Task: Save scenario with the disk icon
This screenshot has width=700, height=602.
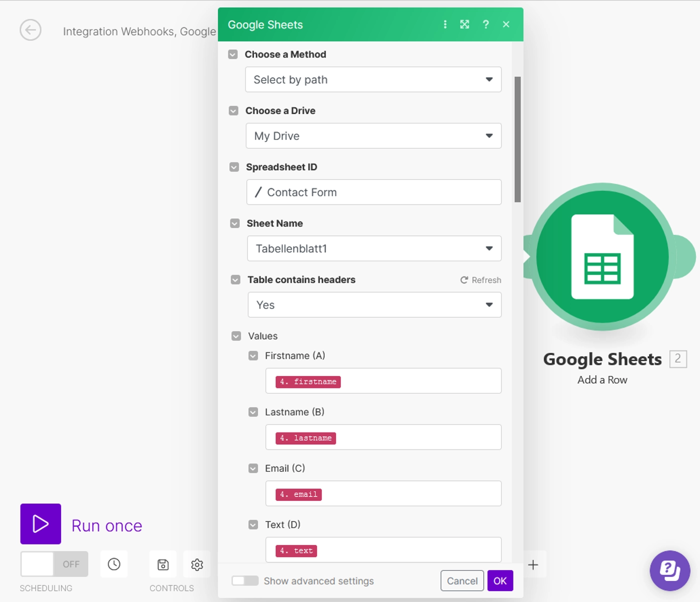Action: pyautogui.click(x=163, y=564)
